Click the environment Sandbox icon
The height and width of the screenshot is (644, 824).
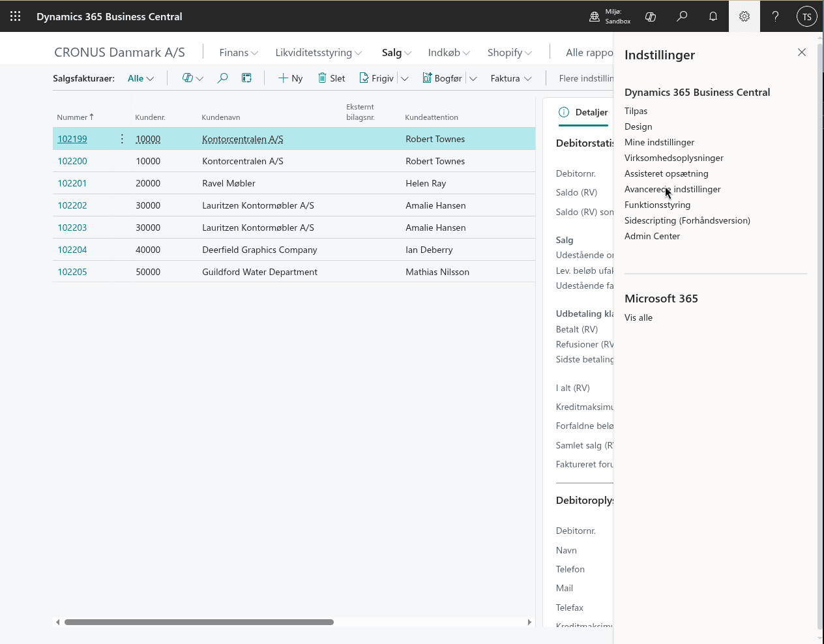coord(595,16)
